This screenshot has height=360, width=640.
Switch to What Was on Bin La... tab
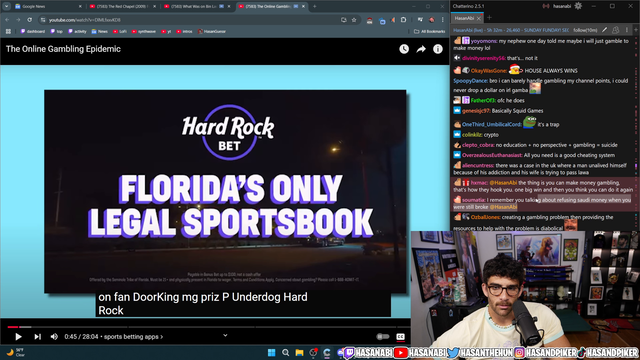coord(196,7)
